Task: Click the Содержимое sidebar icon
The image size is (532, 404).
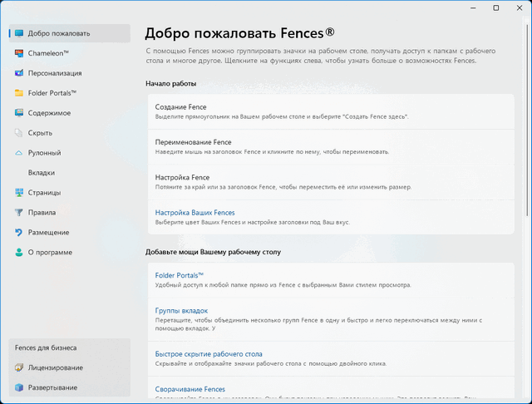Action: [x=19, y=112]
